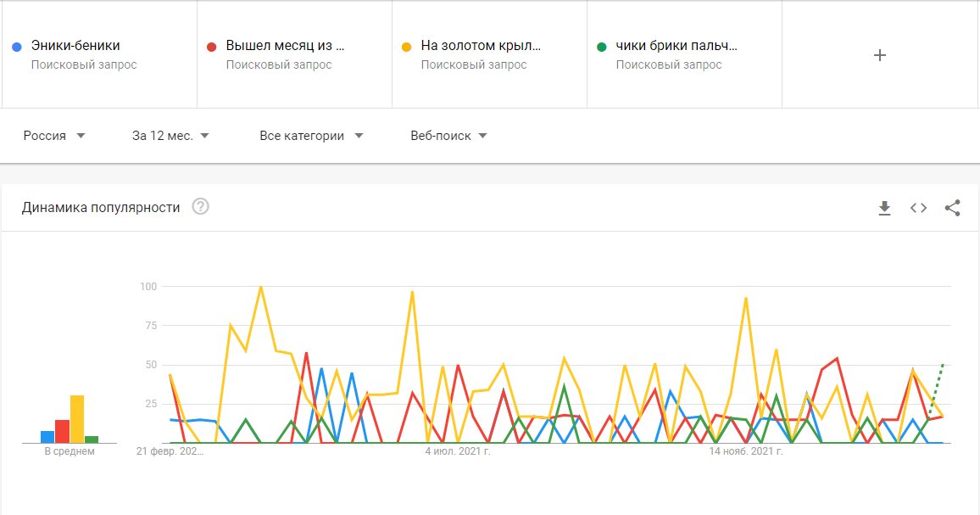980x515 pixels.
Task: Open the Россия region dropdown
Action: (53, 136)
